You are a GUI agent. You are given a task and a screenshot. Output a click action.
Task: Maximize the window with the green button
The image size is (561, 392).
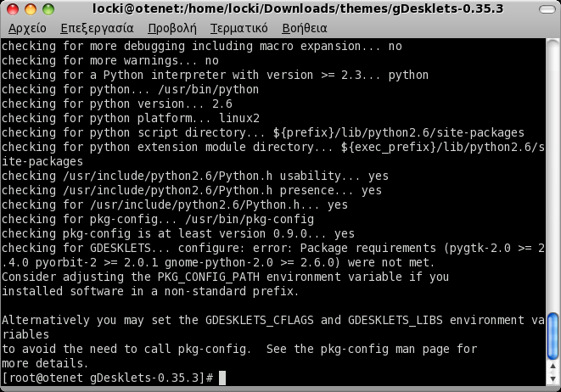(48, 9)
